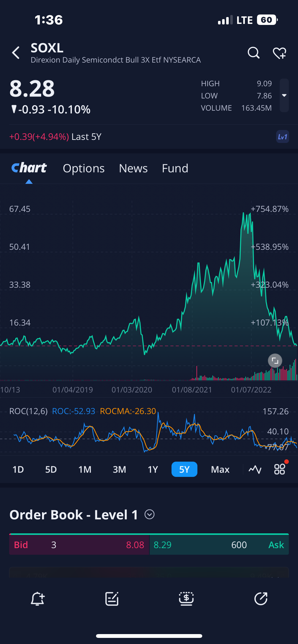The height and width of the screenshot is (644, 298).
Task: Select the 1Y timeframe
Action: click(153, 469)
